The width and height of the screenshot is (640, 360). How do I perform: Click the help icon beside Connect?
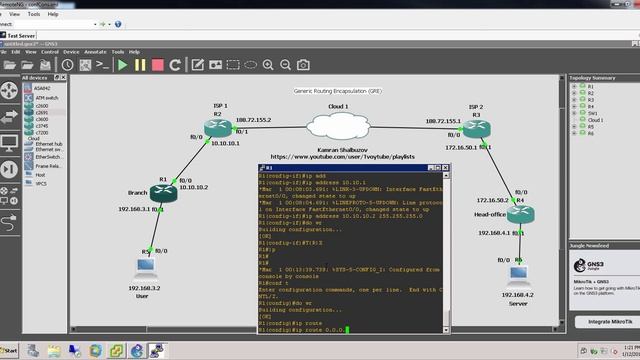[118, 24]
